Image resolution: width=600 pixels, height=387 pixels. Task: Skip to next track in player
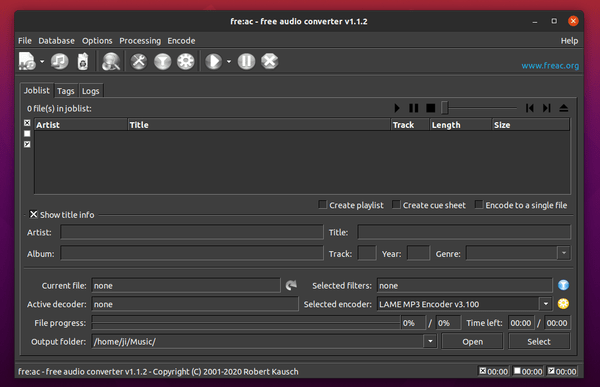tap(546, 108)
